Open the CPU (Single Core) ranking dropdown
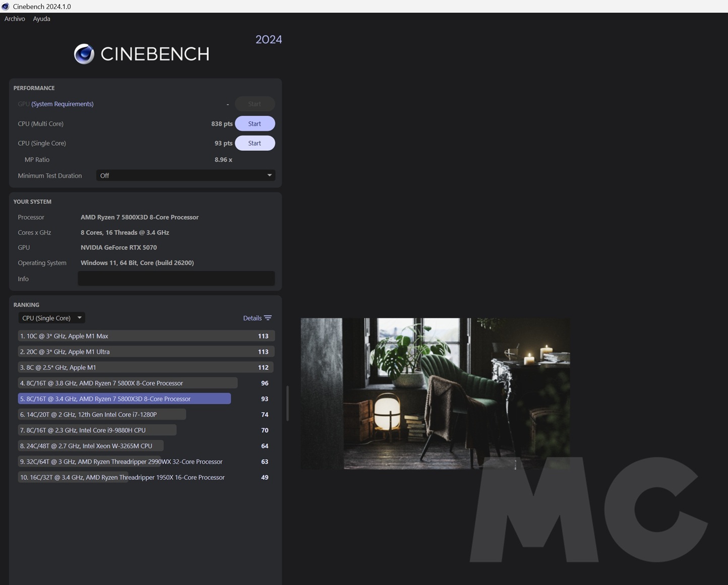Image resolution: width=728 pixels, height=585 pixels. click(51, 318)
